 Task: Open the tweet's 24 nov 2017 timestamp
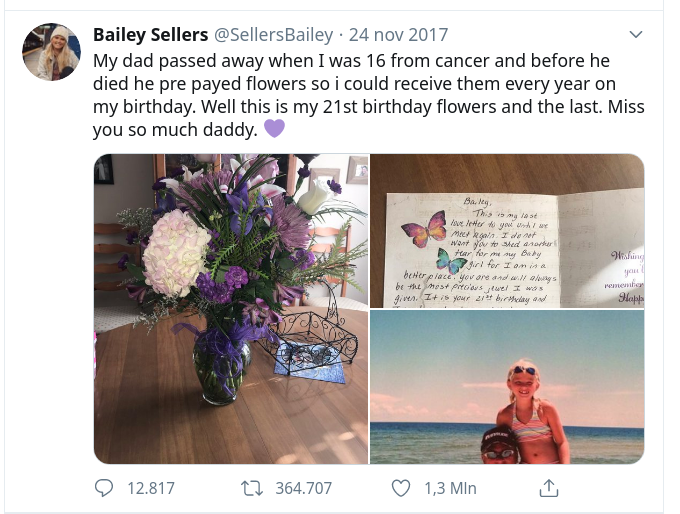[x=398, y=35]
